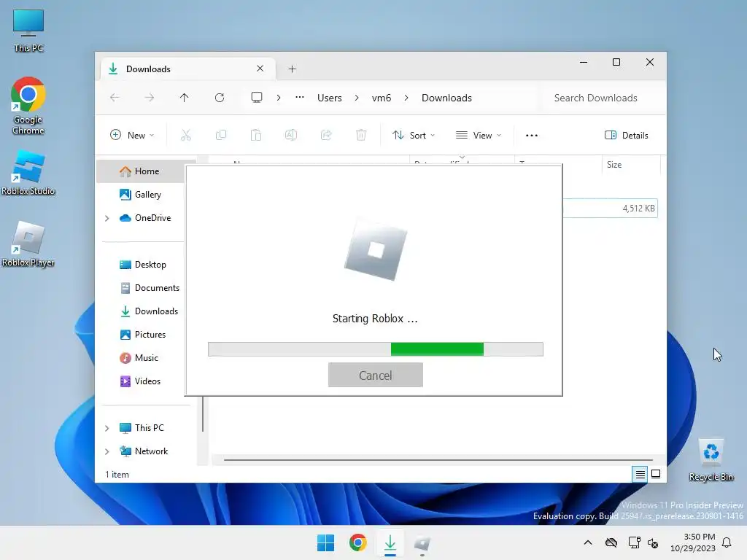Image resolution: width=747 pixels, height=560 pixels.
Task: Click the Share toolbar icon
Action: point(326,135)
